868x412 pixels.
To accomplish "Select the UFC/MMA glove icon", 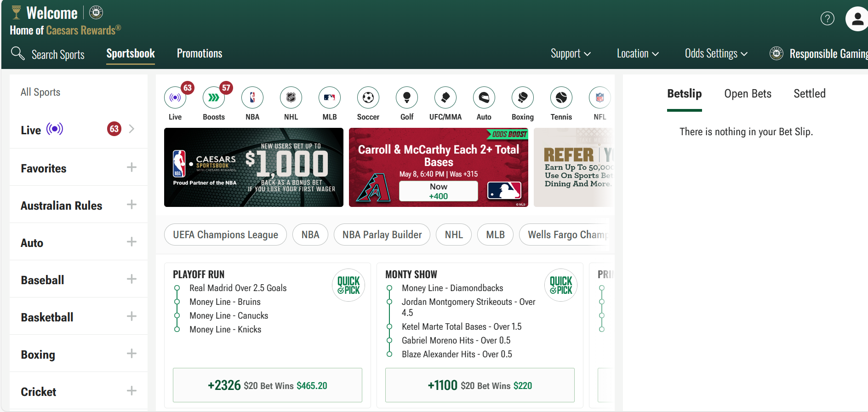I will 445,97.
